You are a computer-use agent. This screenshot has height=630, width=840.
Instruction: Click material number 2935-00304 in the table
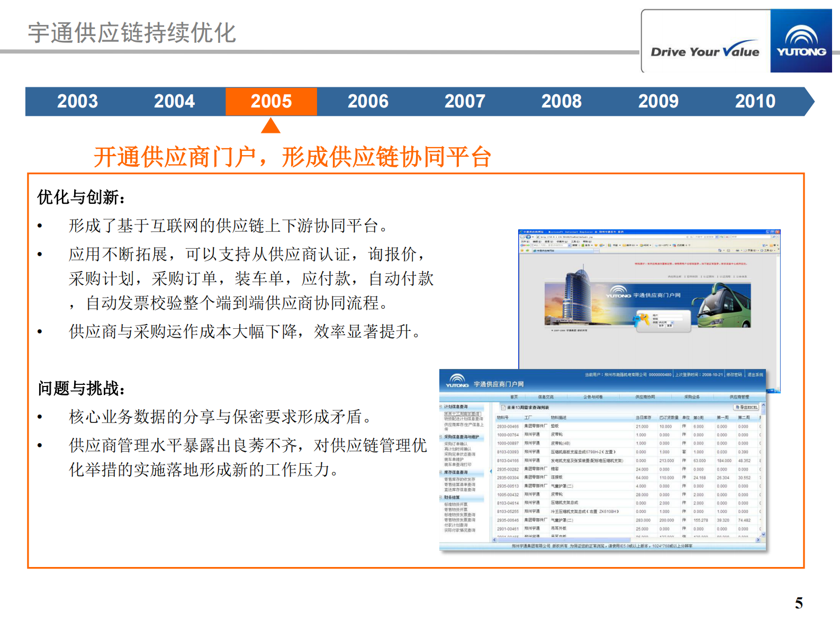click(508, 478)
